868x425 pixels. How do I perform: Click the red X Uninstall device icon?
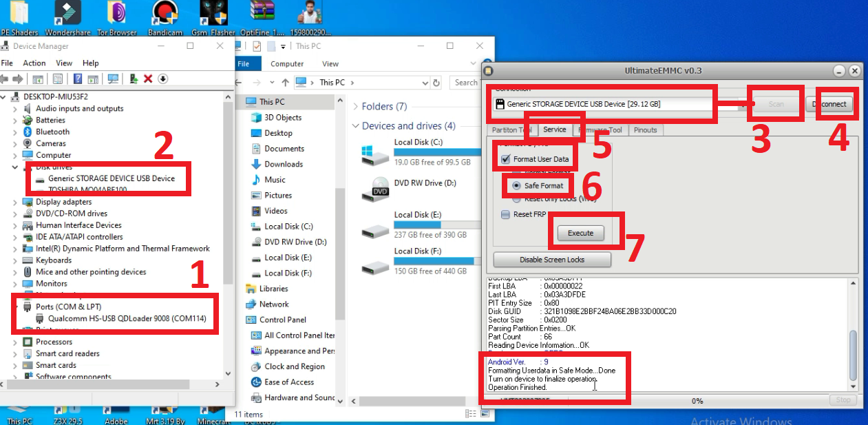click(148, 79)
